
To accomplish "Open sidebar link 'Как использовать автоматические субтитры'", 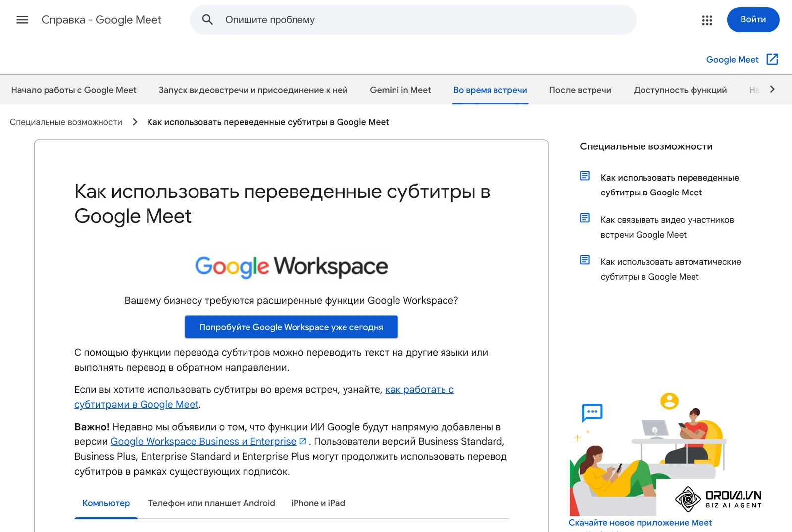I will [x=671, y=269].
